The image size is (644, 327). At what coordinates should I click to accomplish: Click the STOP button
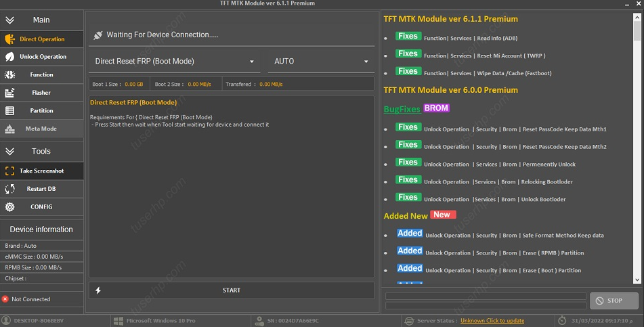(x=614, y=301)
